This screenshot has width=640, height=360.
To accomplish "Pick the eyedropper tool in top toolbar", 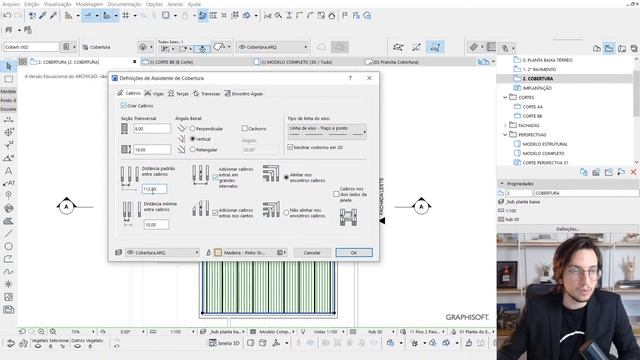I will pyautogui.click(x=42, y=16).
